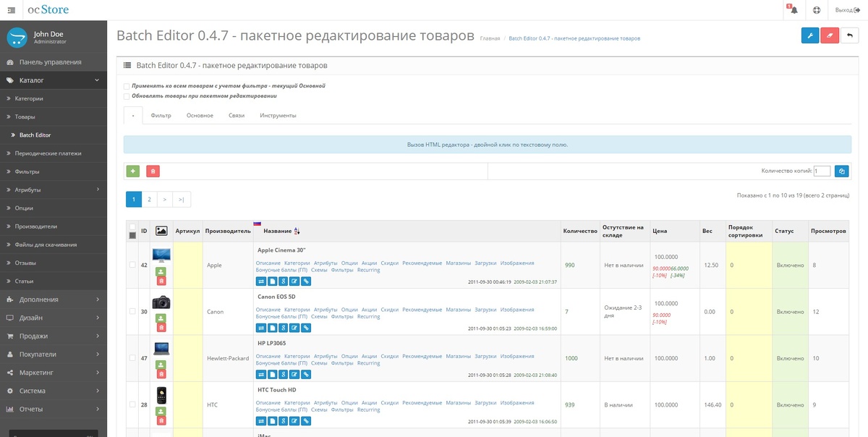The width and height of the screenshot is (868, 437).
Task: Expand the Дизайн sidebar menu
Action: (x=54, y=318)
